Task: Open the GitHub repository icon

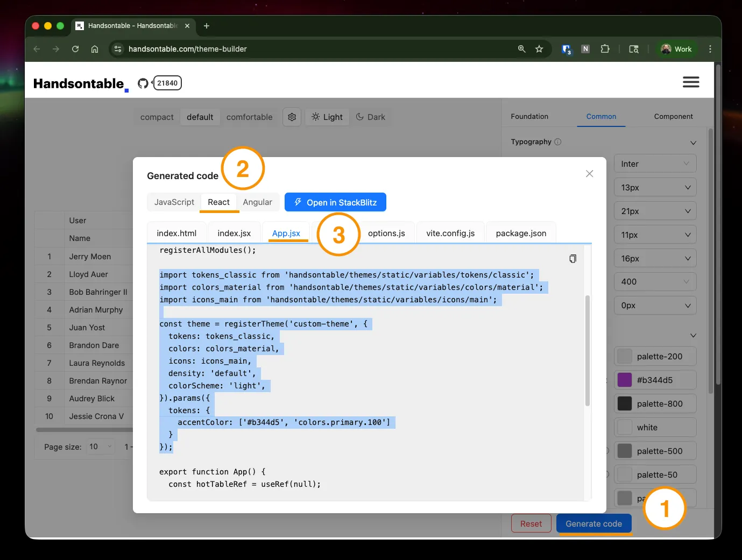Action: 143,83
